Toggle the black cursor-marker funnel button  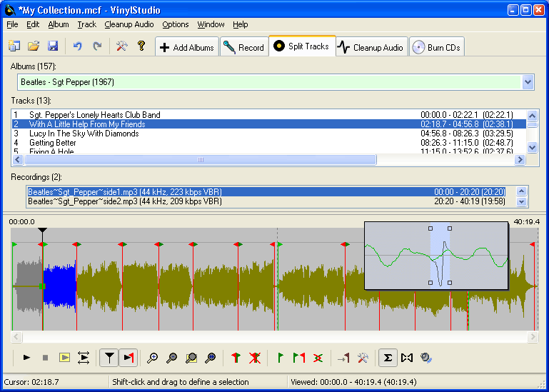tap(109, 358)
